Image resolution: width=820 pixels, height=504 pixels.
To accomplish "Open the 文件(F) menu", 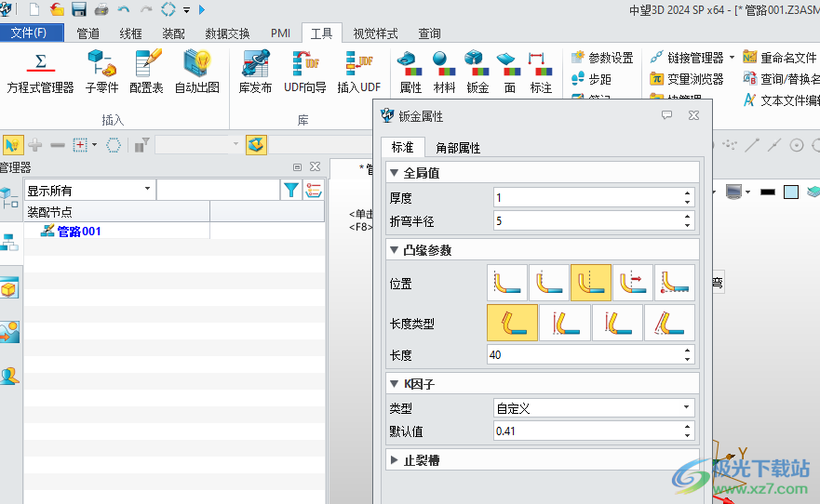I will [31, 33].
